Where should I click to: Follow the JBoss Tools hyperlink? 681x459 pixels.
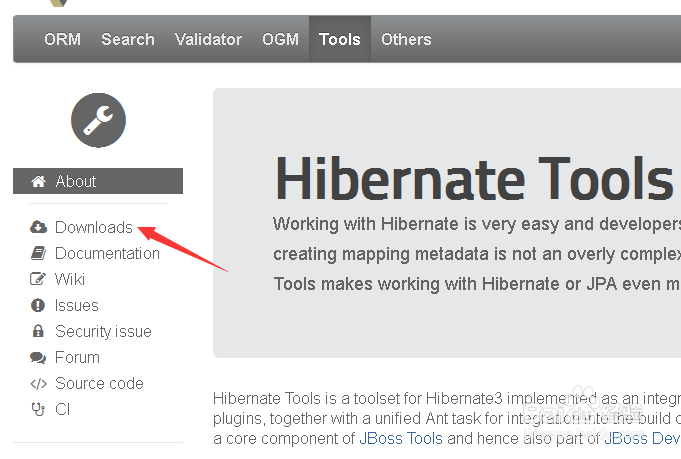click(x=400, y=438)
